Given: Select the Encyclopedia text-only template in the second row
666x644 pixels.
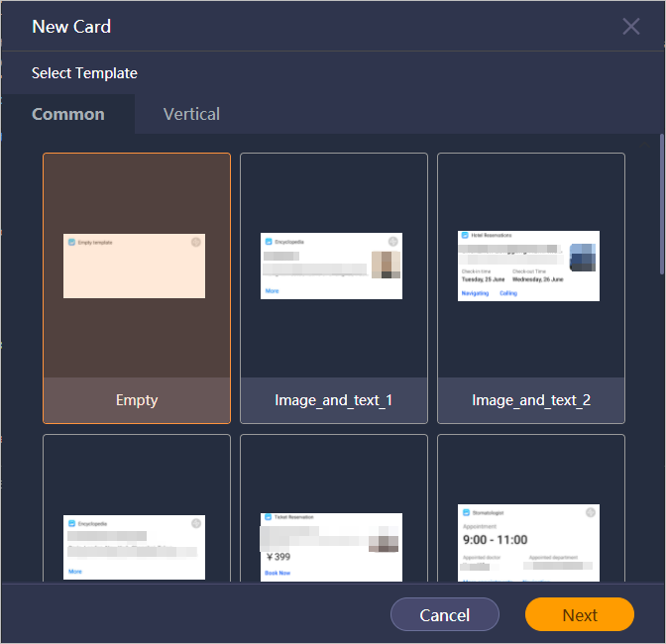Looking at the screenshot, I should point(137,508).
